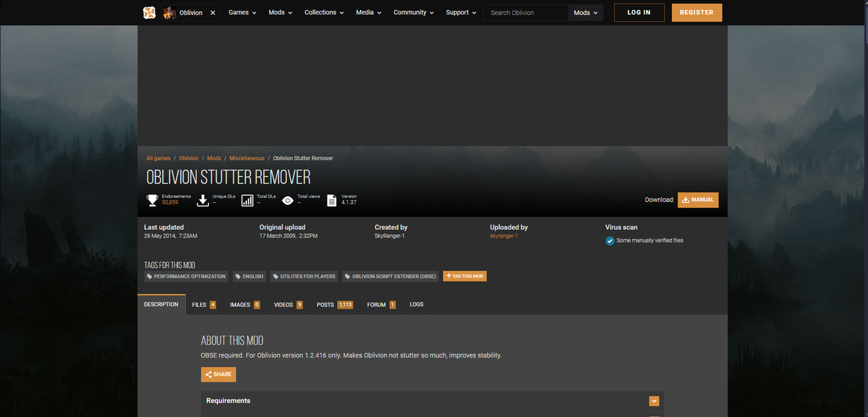Click the TAG THIS MOD button
The height and width of the screenshot is (417, 868).
click(x=465, y=276)
